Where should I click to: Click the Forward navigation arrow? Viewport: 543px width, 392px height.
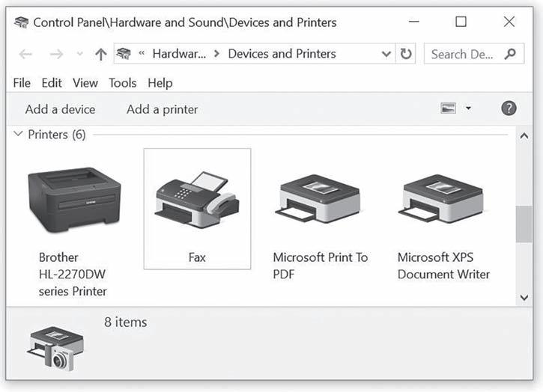(x=56, y=54)
